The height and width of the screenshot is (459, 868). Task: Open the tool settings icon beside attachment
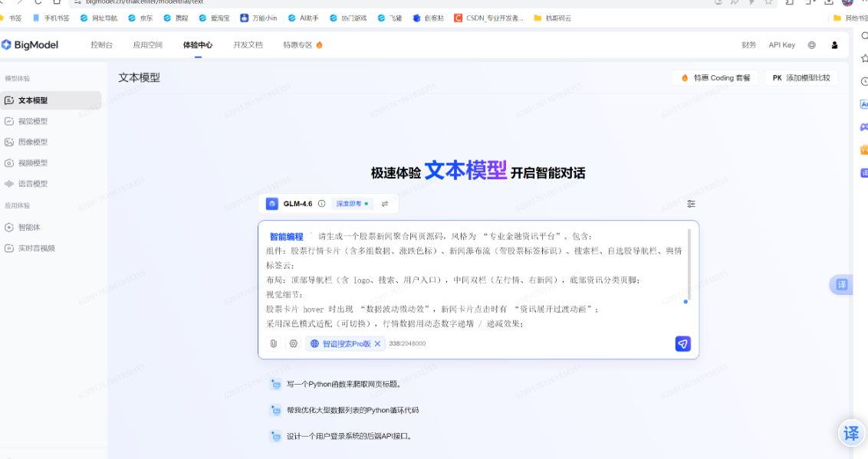(x=293, y=344)
